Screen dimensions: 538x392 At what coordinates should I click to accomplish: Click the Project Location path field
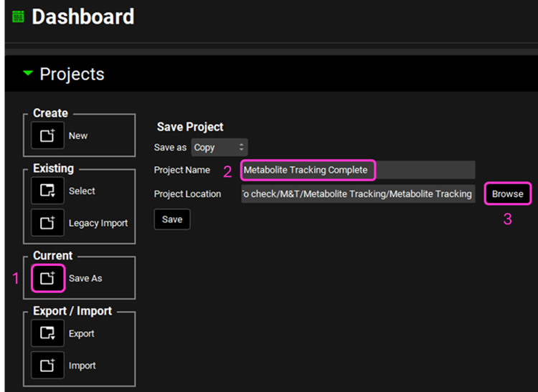357,193
